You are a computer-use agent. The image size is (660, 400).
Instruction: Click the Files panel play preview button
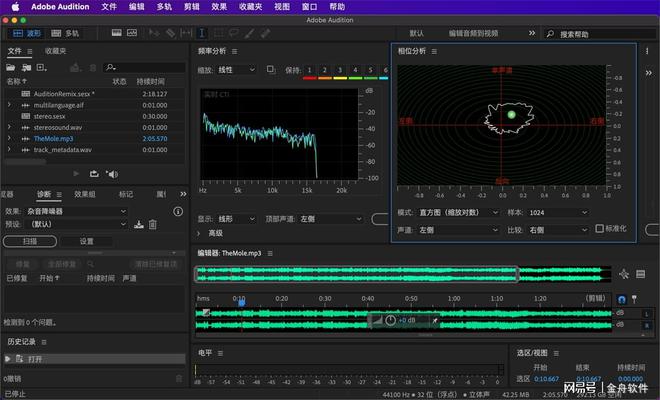tap(76, 173)
